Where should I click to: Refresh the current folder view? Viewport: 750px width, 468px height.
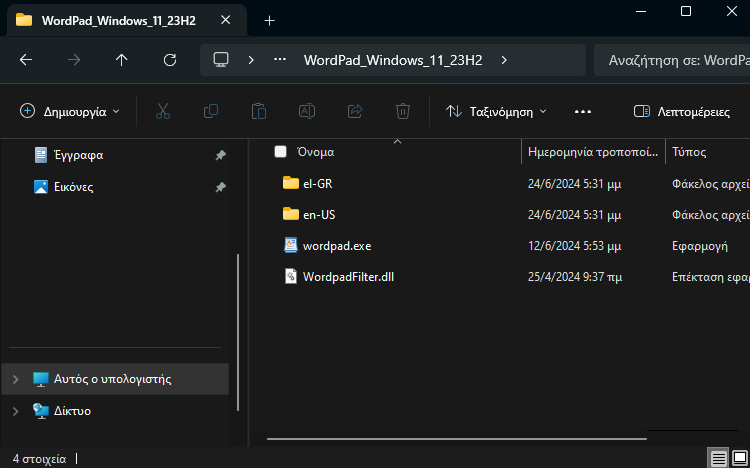170,60
